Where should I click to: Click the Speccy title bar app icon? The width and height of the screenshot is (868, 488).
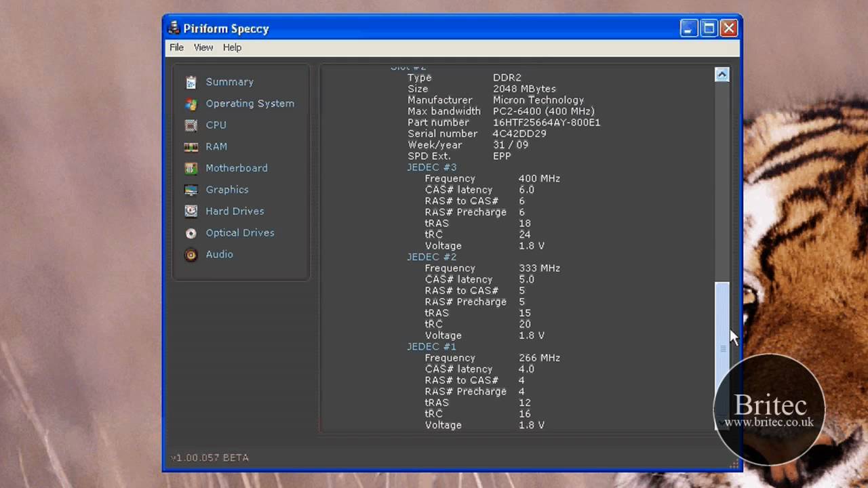tap(174, 28)
